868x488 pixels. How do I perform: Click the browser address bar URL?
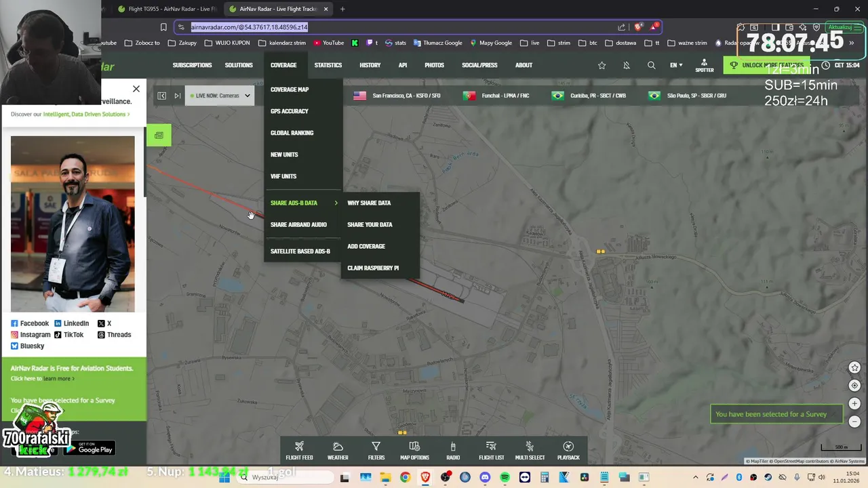coord(250,27)
